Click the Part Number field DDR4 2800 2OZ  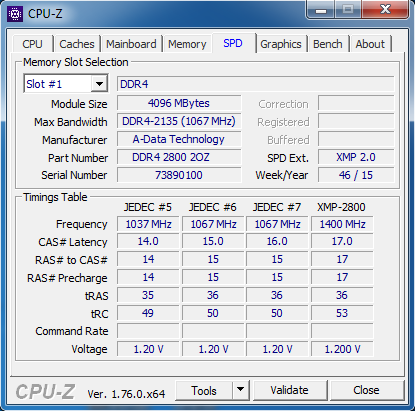pos(179,157)
